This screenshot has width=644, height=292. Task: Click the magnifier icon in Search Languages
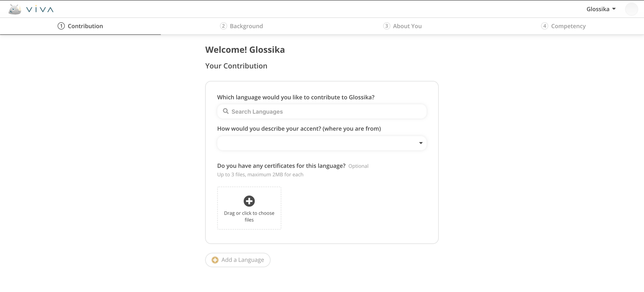pyautogui.click(x=226, y=111)
